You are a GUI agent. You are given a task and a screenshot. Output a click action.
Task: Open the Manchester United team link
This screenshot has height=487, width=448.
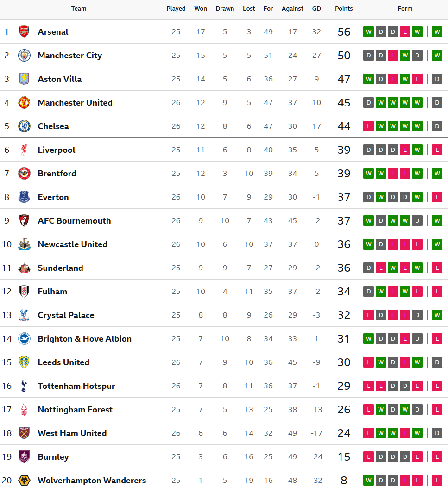[75, 103]
